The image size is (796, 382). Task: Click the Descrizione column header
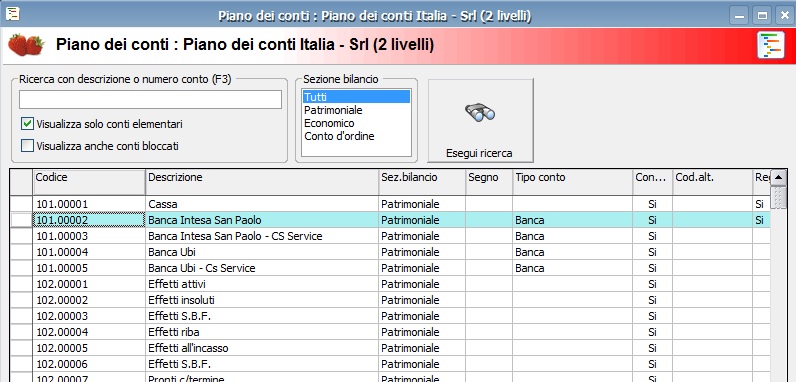tap(262, 182)
